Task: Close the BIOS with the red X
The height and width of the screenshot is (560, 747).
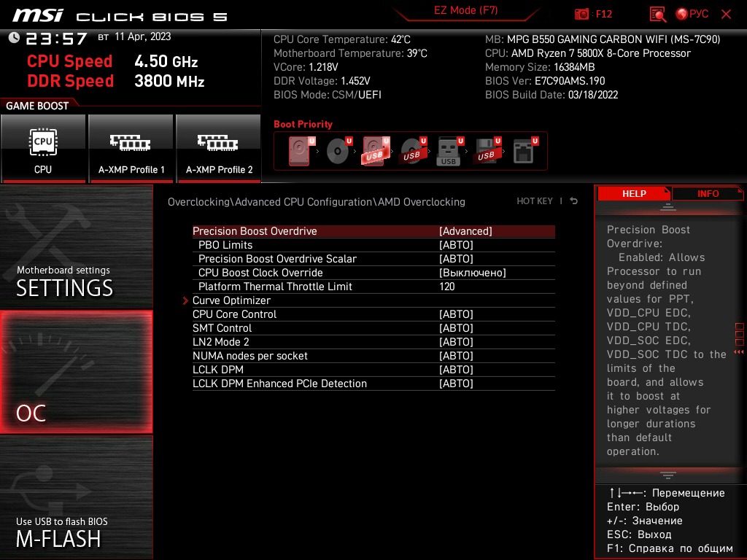Action: coord(726,14)
